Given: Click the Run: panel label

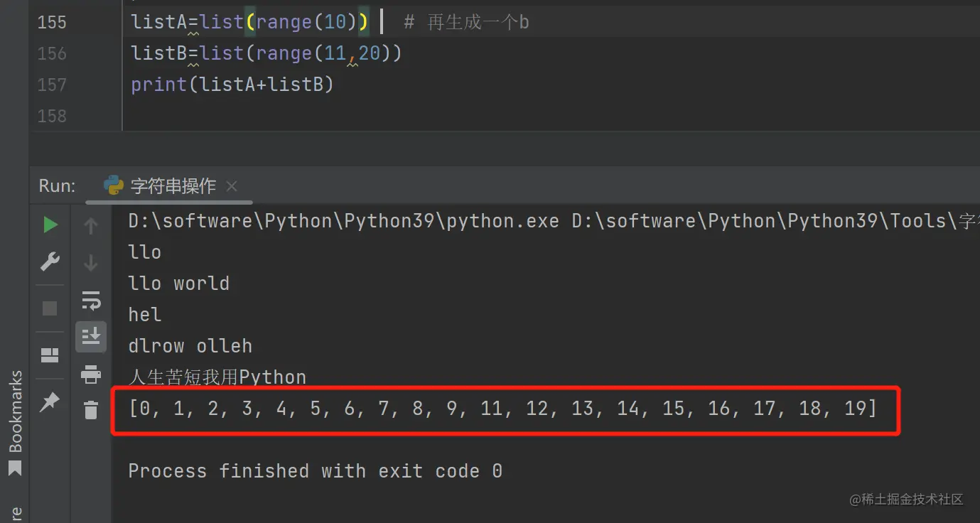Looking at the screenshot, I should coord(57,186).
